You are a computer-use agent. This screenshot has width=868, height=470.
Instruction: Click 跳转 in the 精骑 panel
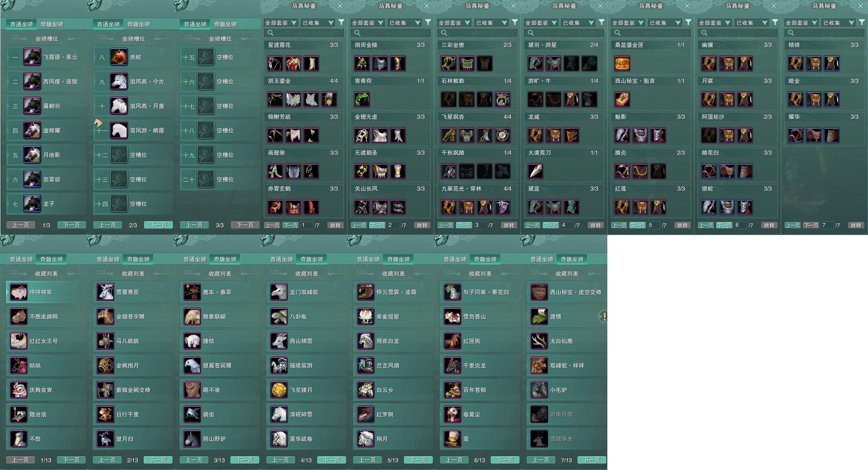pos(856,225)
